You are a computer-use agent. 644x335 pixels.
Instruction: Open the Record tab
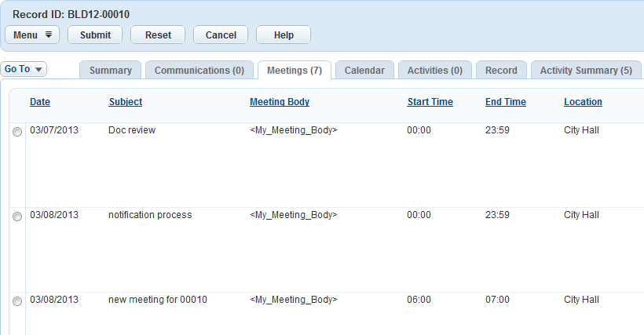(501, 71)
